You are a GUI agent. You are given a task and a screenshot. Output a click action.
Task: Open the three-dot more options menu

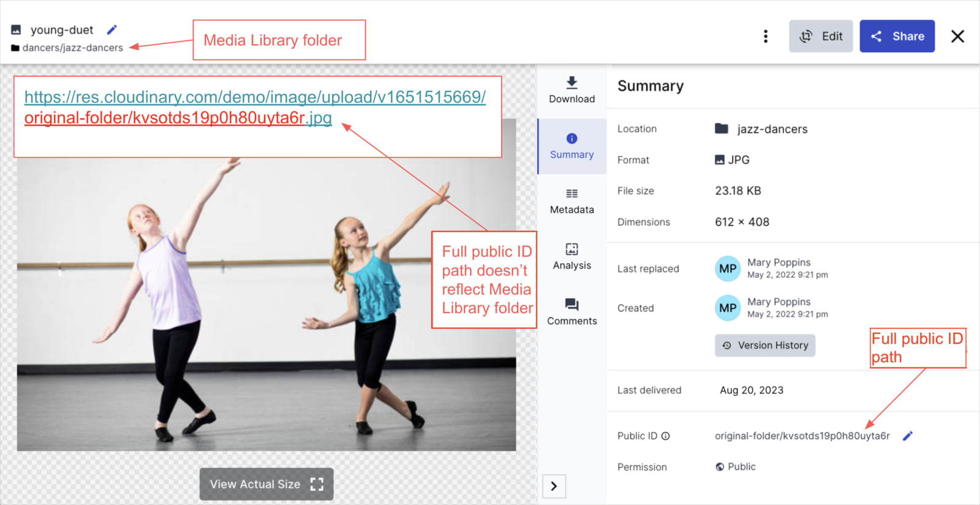[x=766, y=36]
